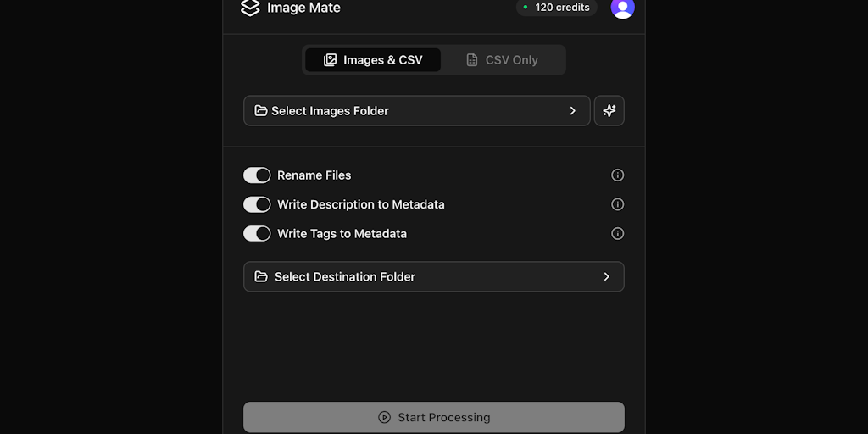Show info for Write Tags to Metadata
This screenshot has width=868, height=434.
click(x=618, y=234)
